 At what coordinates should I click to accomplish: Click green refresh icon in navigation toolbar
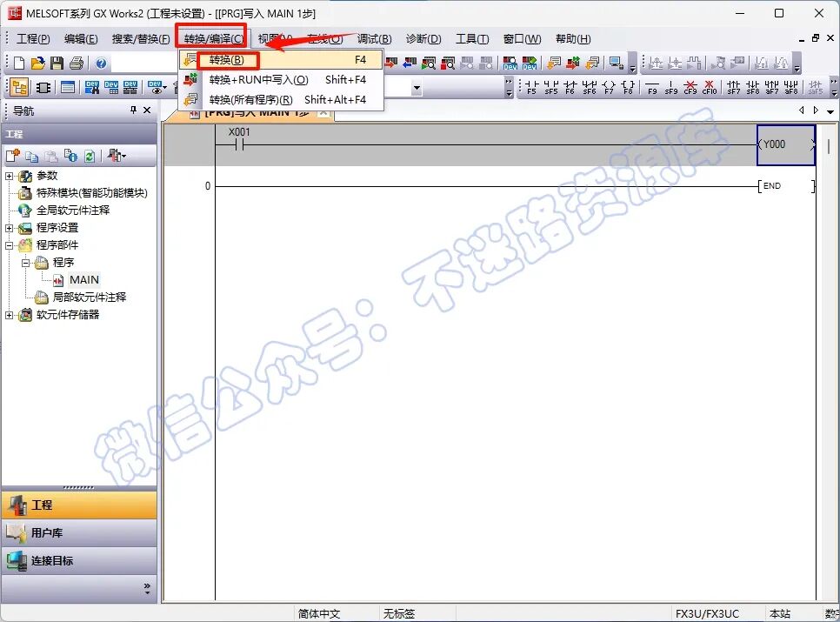point(90,156)
